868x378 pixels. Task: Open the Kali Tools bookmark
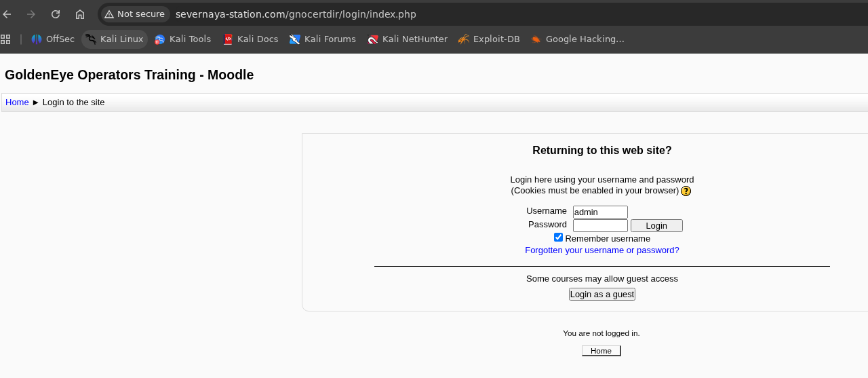[x=183, y=39]
